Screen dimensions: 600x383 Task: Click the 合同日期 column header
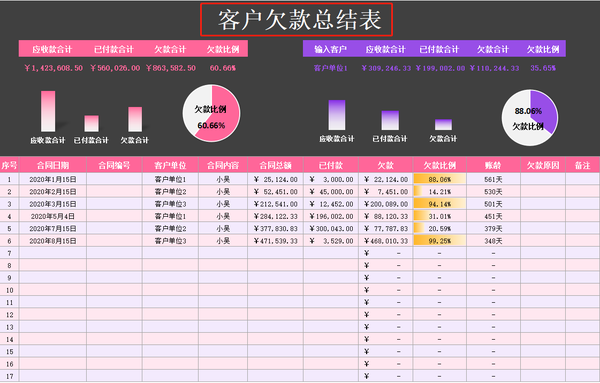[x=53, y=165]
